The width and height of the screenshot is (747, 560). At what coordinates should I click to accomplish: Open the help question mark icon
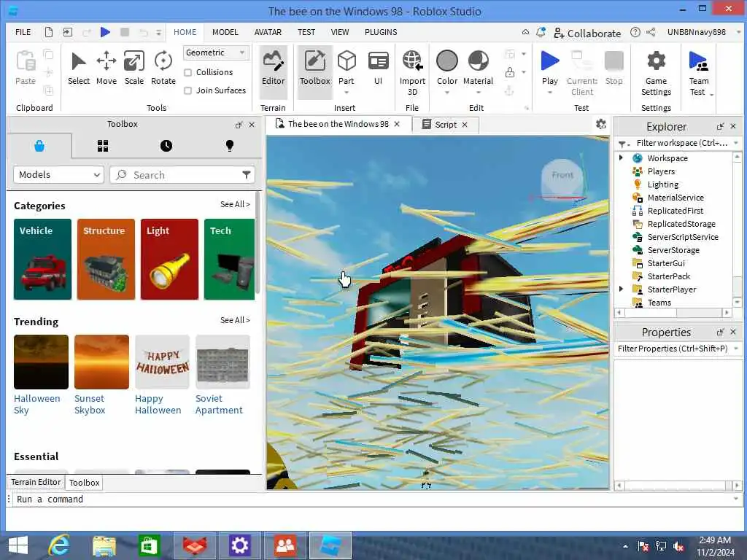coord(635,32)
